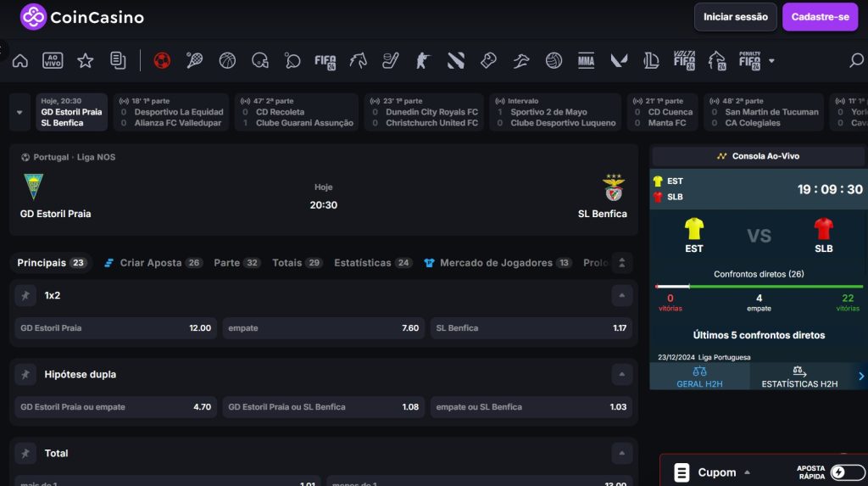
Task: Bet on GD Estoril Praia at 12.00
Action: tap(115, 328)
